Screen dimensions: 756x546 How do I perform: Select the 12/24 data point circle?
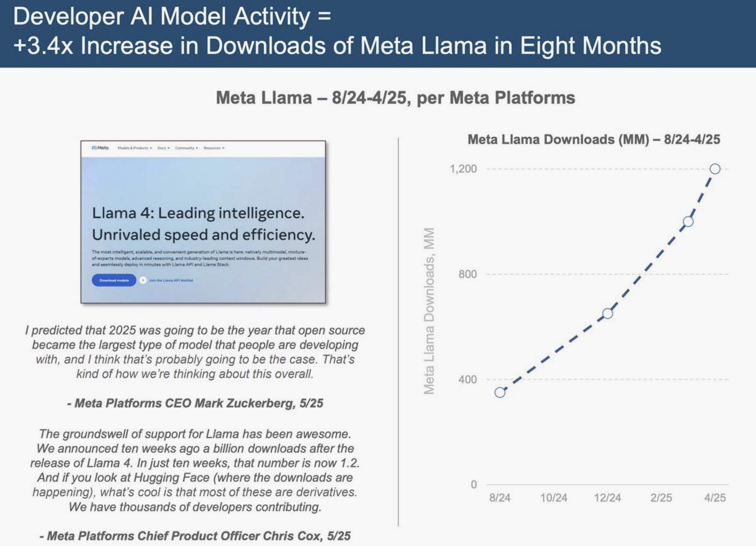click(608, 314)
